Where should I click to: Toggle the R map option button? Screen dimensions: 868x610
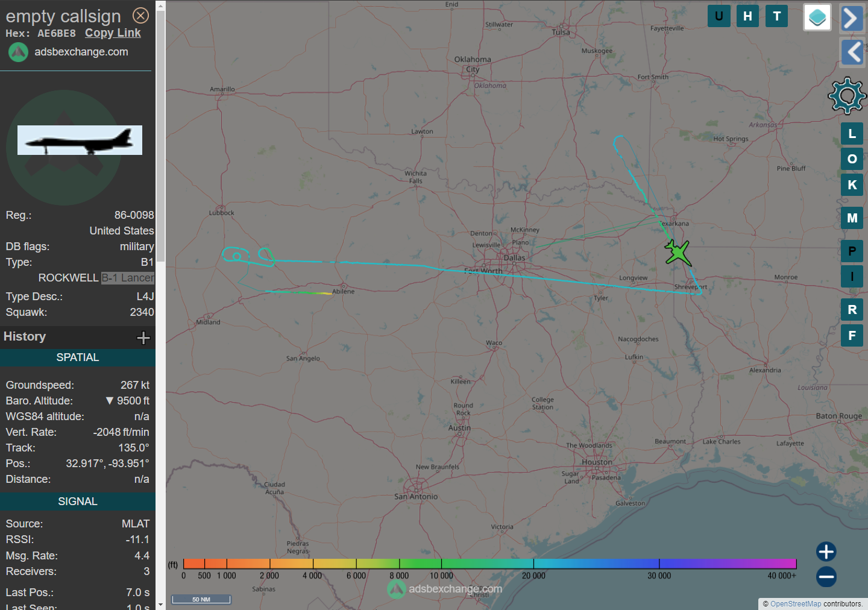[x=852, y=310]
